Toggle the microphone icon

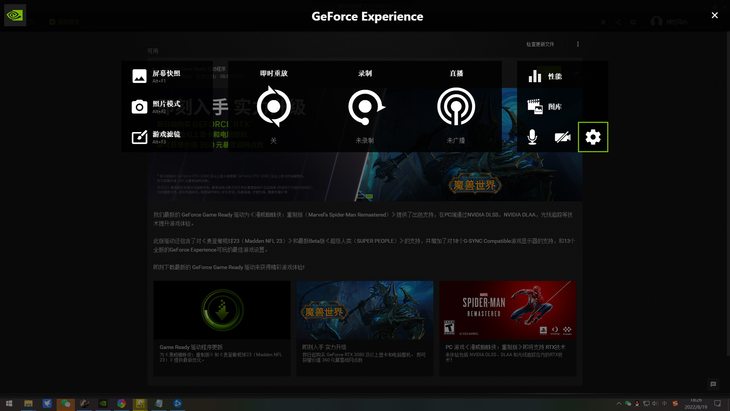click(532, 137)
